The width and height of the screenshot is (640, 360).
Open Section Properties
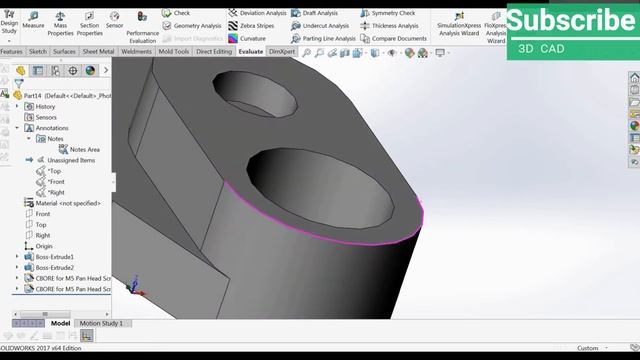pyautogui.click(x=89, y=24)
